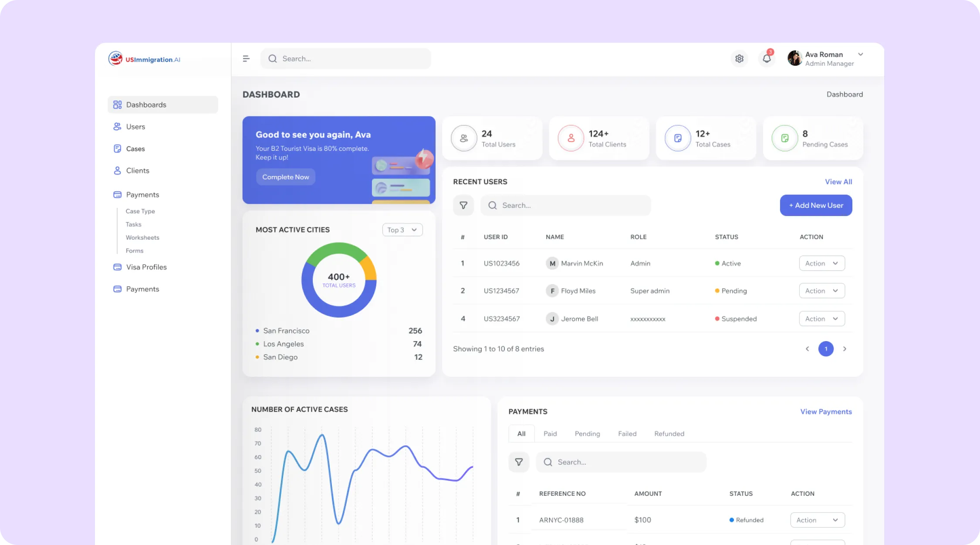Switch to the Refunded payments tab
Image resolution: width=980 pixels, height=545 pixels.
669,433
